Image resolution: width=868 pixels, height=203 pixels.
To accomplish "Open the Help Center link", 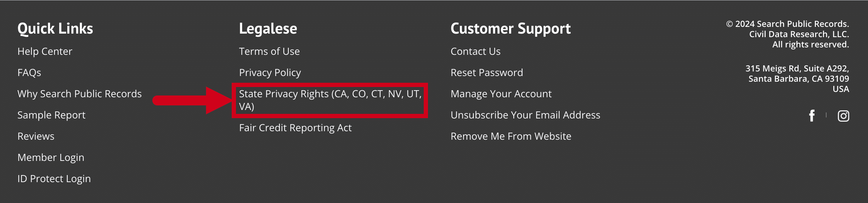I will tap(45, 51).
